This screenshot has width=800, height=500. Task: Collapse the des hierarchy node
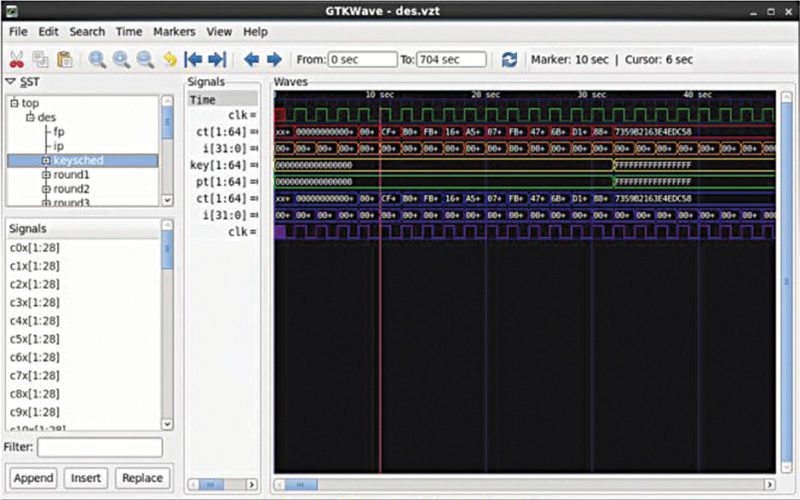pyautogui.click(x=30, y=117)
